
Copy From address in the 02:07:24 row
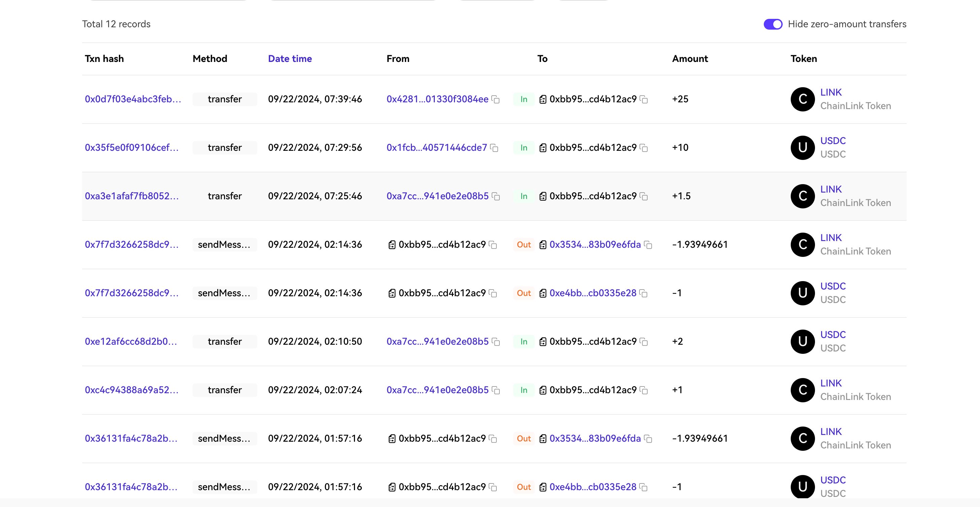tap(496, 390)
